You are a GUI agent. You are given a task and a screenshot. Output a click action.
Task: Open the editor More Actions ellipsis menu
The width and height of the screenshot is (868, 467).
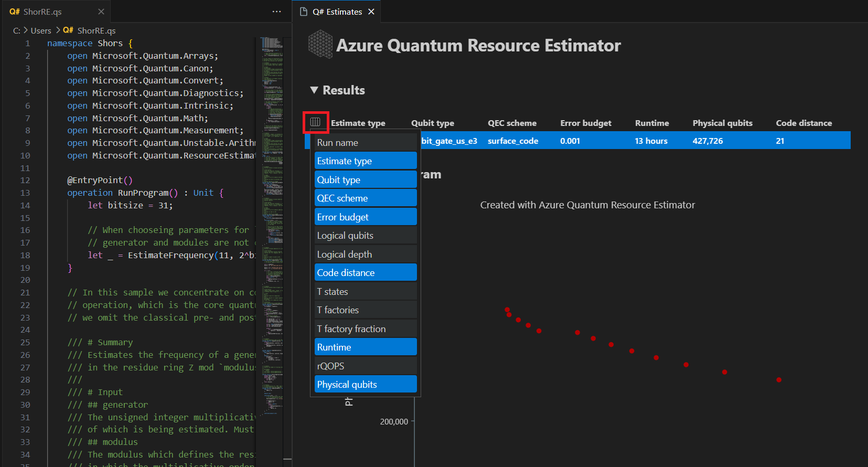(276, 12)
